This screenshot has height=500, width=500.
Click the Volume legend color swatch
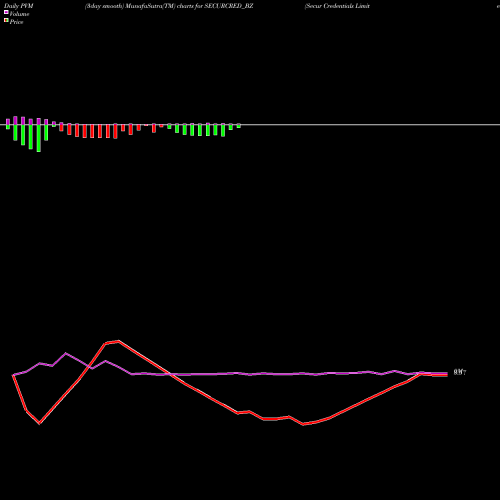pos(6,13)
